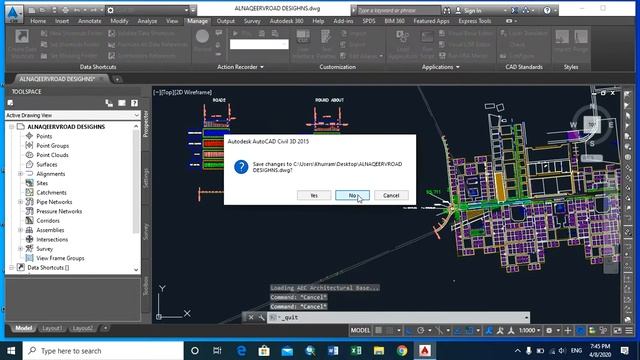Select the Pressure Networks icon in tree
This screenshot has height=360, width=640.
coord(29,211)
